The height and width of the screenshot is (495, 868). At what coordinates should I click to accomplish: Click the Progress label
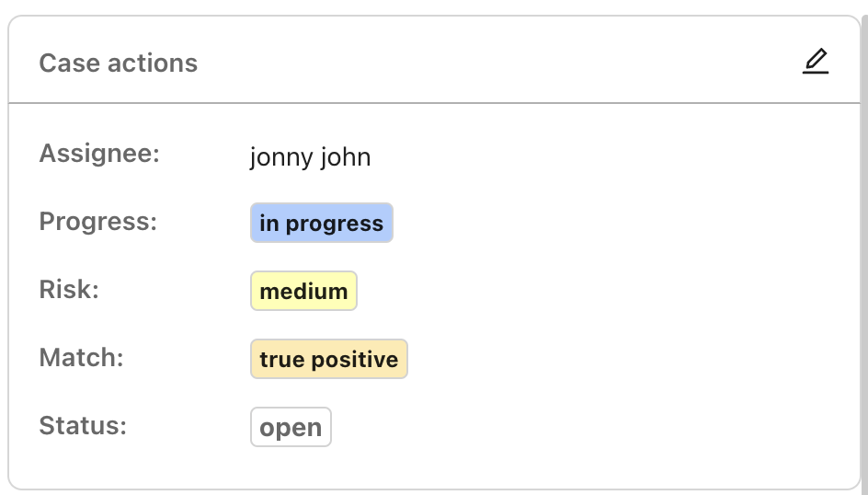pyautogui.click(x=98, y=222)
